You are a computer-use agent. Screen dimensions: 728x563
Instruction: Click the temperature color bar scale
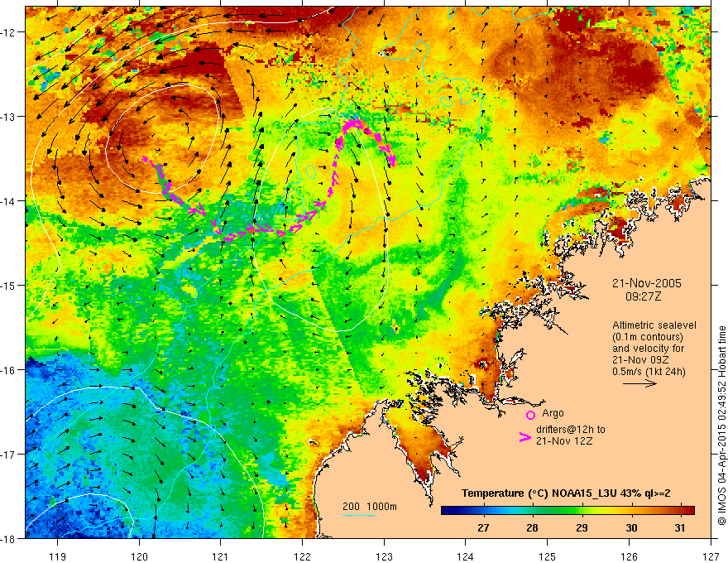[568, 511]
